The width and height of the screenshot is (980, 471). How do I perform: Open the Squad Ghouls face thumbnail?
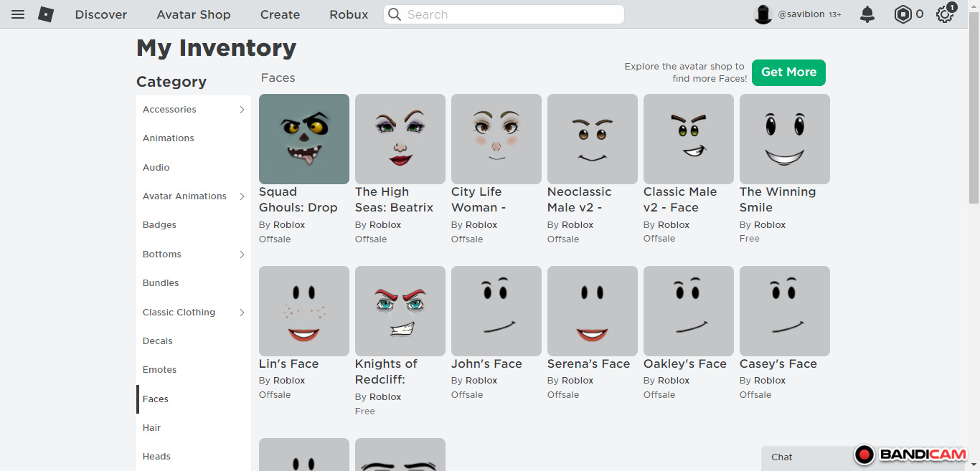coord(304,139)
